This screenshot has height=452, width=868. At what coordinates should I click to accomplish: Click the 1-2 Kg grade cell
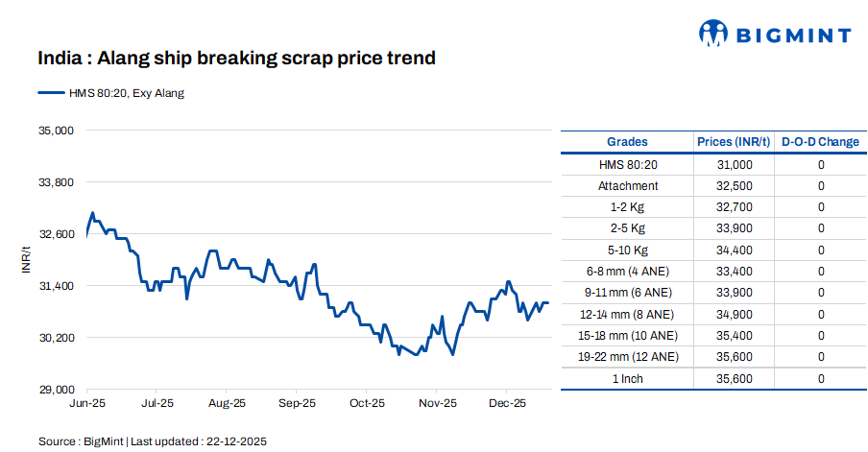pyautogui.click(x=627, y=207)
